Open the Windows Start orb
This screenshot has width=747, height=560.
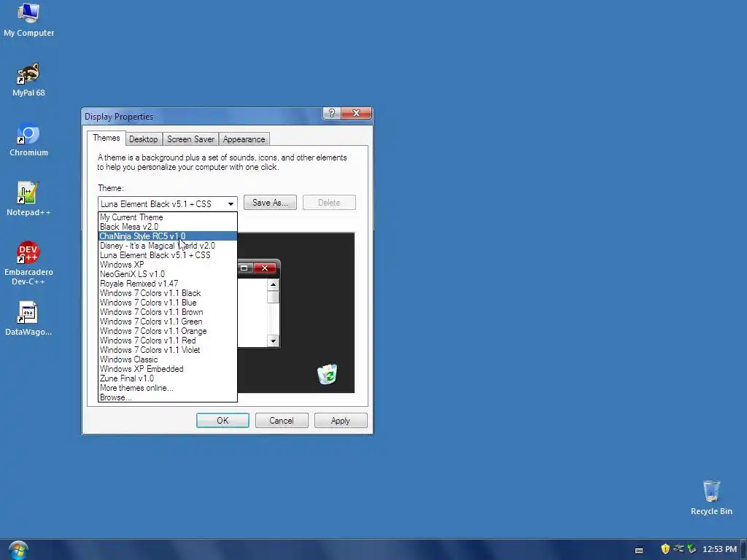click(18, 550)
